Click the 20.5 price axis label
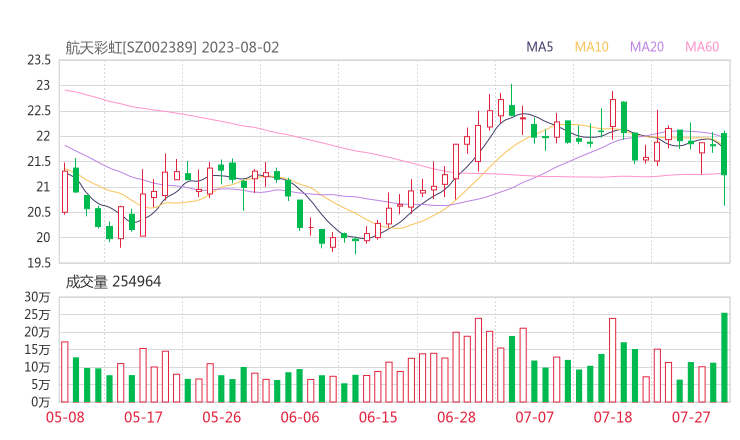The height and width of the screenshot is (440, 740). 39,212
